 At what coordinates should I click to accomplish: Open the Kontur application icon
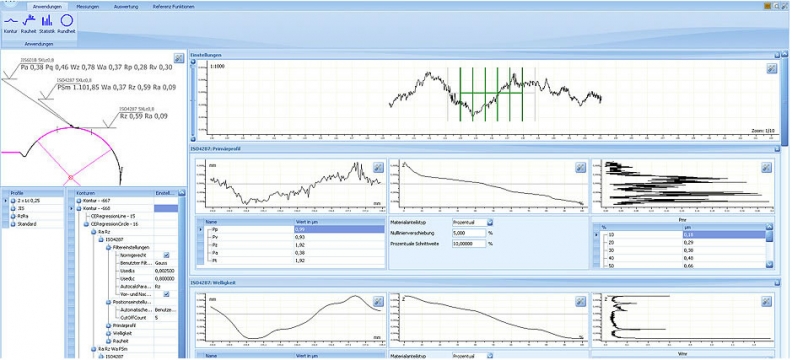[11, 23]
